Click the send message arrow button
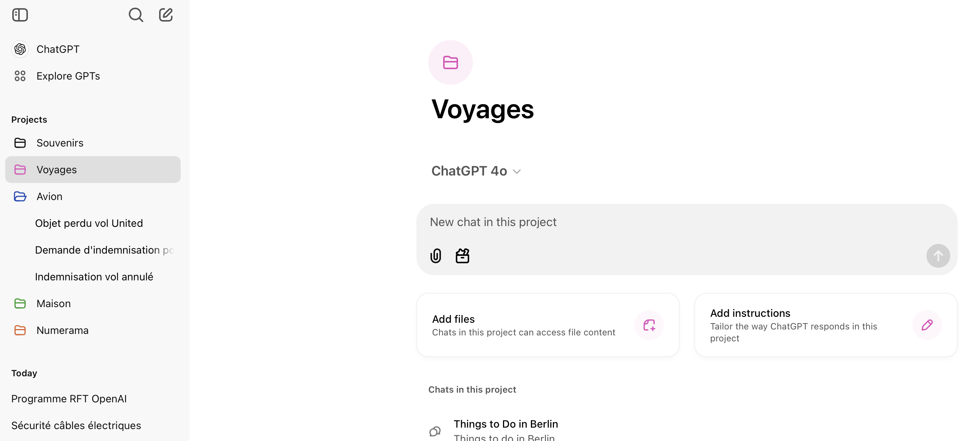The height and width of the screenshot is (441, 980). [938, 256]
